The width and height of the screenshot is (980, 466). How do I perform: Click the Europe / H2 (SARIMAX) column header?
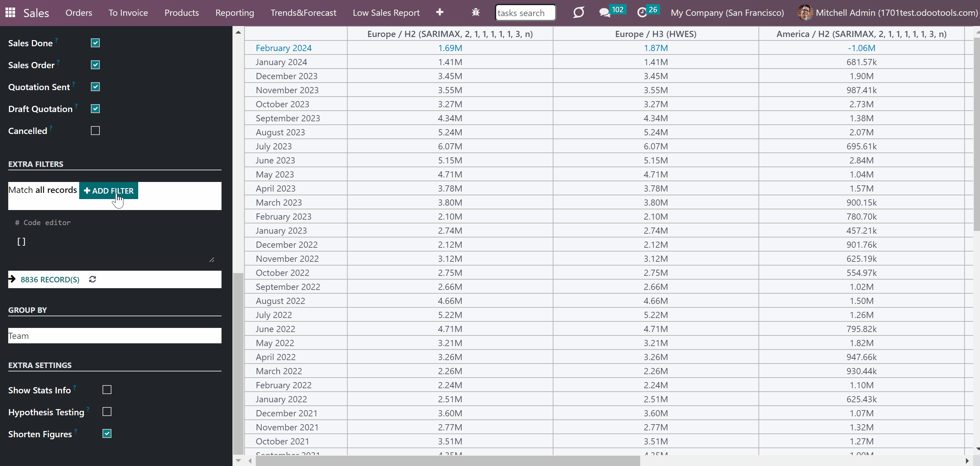click(450, 34)
